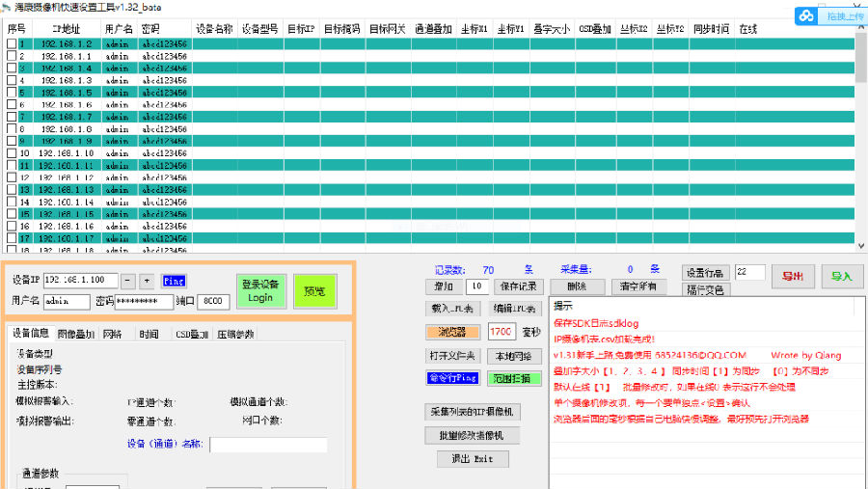Click the green 导入 import button
The image size is (868, 489).
coord(842,276)
